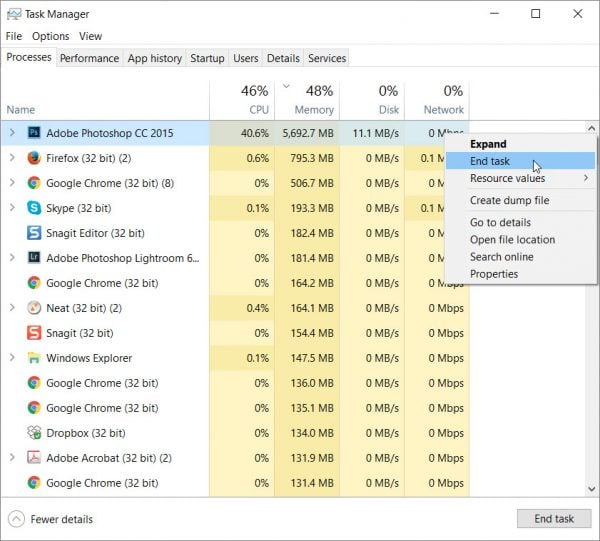
Task: Click the Snagit Editor icon
Action: 34,233
